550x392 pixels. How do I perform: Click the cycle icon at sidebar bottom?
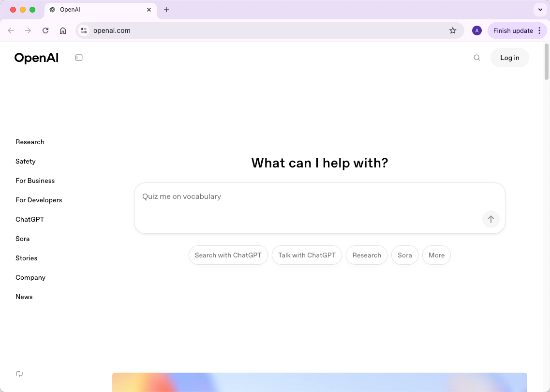pyautogui.click(x=19, y=374)
